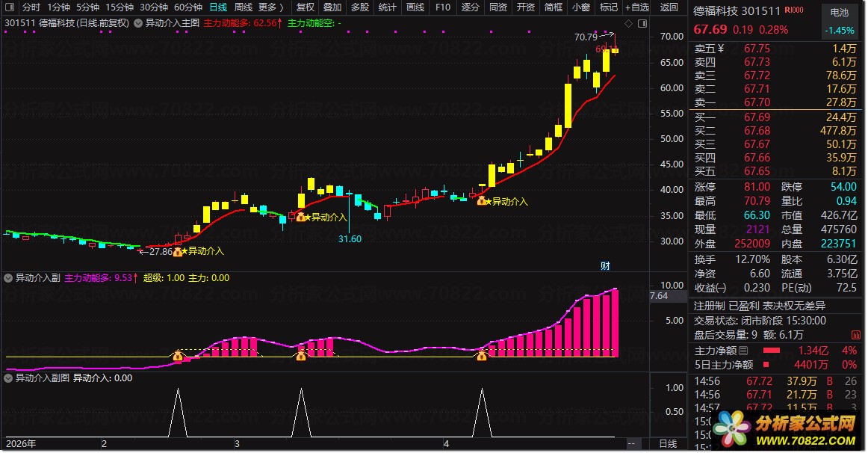The width and height of the screenshot is (868, 453).
Task: Select the 60分钟 period tab
Action: pyautogui.click(x=188, y=7)
